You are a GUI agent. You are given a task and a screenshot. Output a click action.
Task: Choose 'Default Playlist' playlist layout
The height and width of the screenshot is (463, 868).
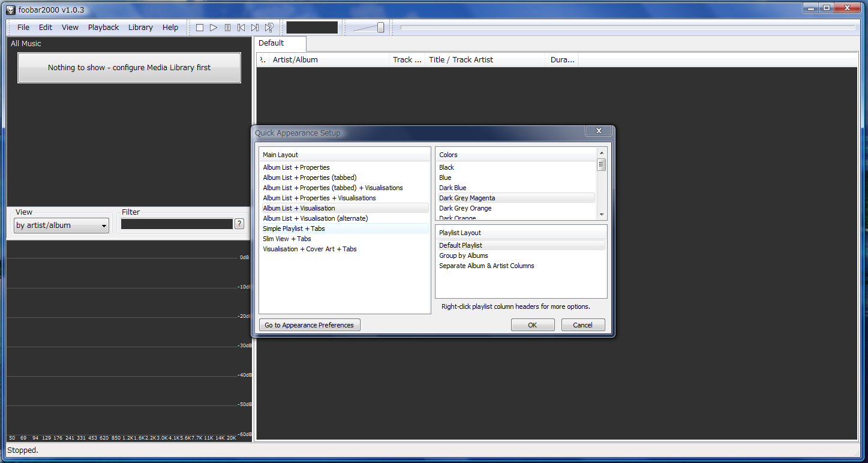[521, 245]
